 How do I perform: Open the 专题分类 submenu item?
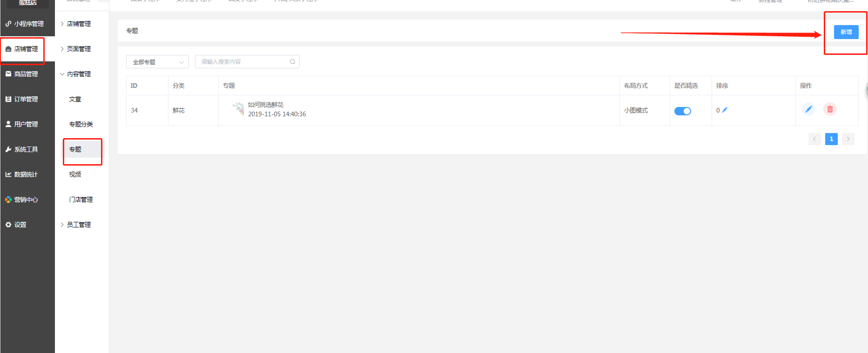point(81,124)
